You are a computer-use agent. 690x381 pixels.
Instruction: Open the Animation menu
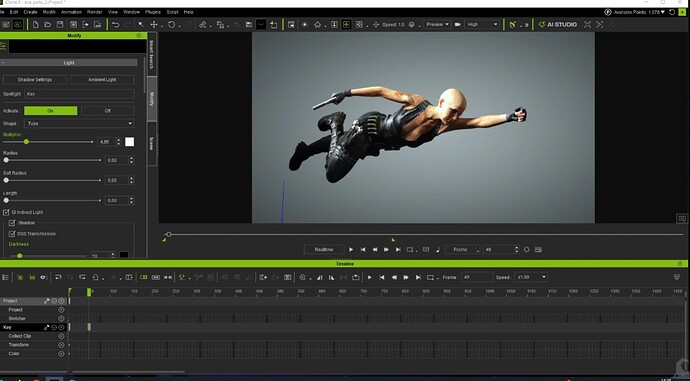coord(71,12)
